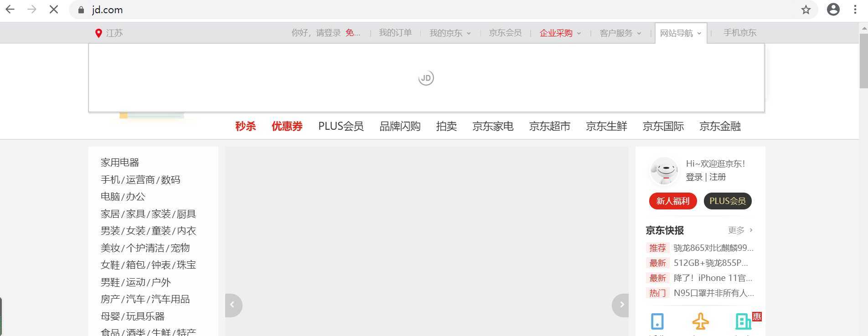Click the JD mascot avatar image
The width and height of the screenshot is (868, 336).
pyautogui.click(x=664, y=171)
